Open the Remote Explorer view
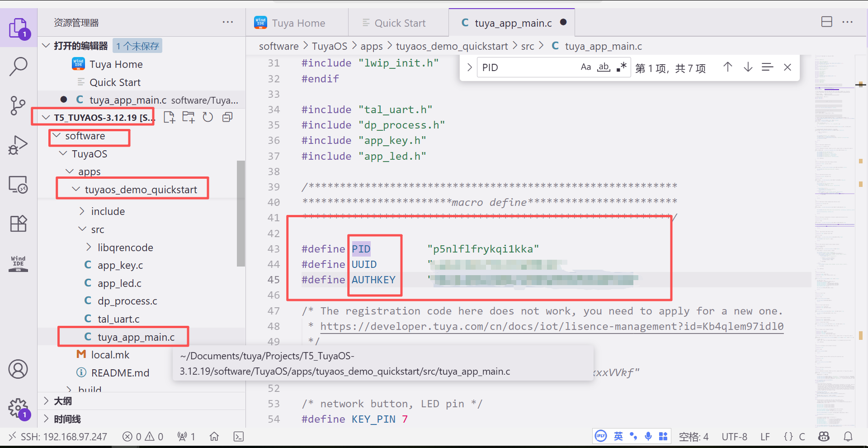Screen dimensions: 868x448 pyautogui.click(x=19, y=185)
